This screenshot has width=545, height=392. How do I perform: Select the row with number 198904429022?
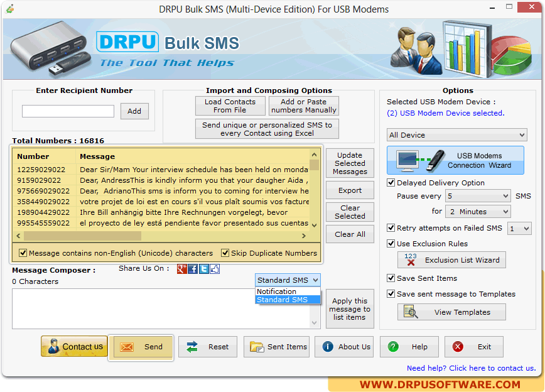click(x=161, y=212)
